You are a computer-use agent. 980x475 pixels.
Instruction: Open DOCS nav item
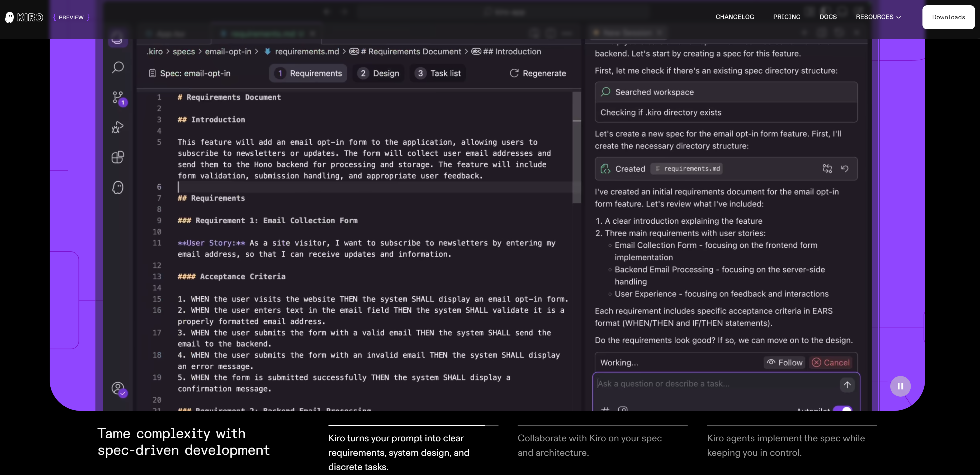pos(828,17)
